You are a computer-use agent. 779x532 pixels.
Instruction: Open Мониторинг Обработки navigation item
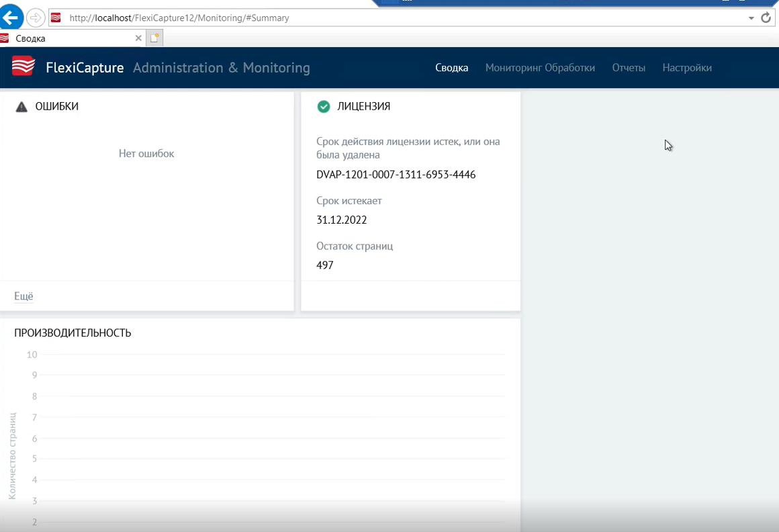click(x=540, y=68)
